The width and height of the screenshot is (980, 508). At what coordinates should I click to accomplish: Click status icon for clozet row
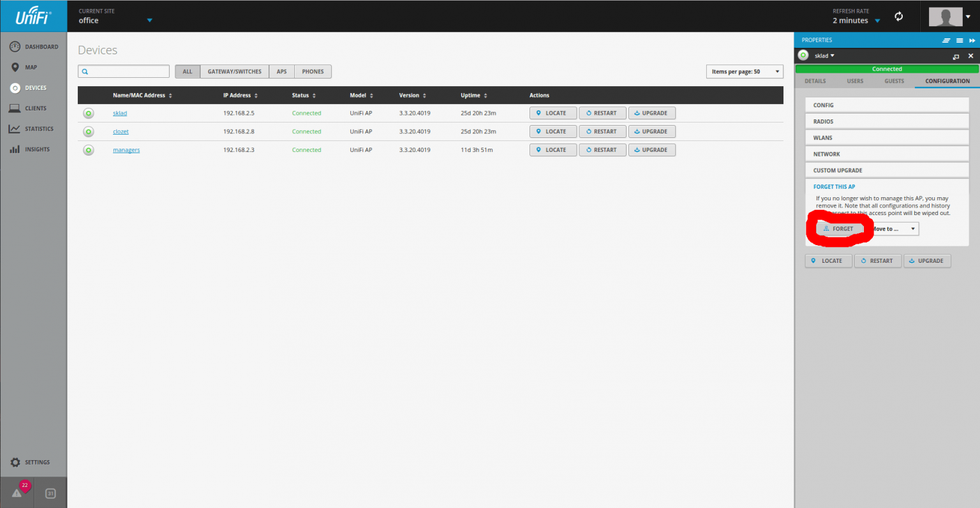(x=89, y=131)
